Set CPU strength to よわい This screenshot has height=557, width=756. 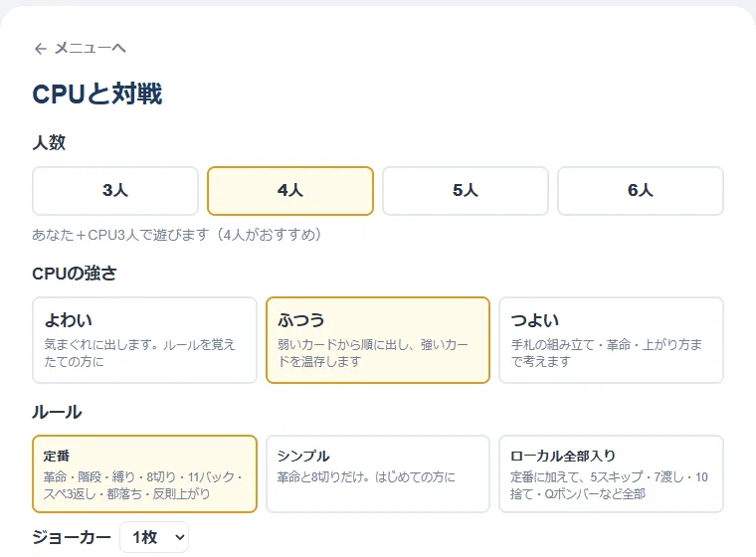(144, 340)
